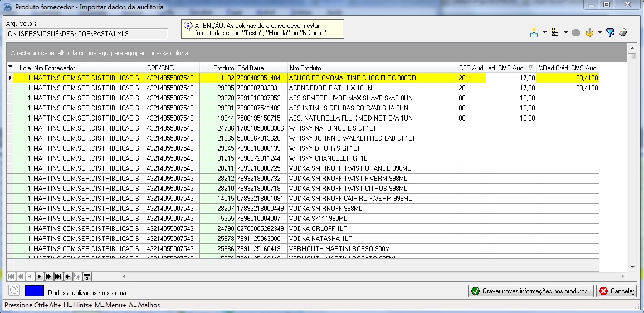This screenshot has width=644, height=313.
Task: Click the %Red.Créd.ICMS Aud. column header
Action: pyautogui.click(x=568, y=68)
